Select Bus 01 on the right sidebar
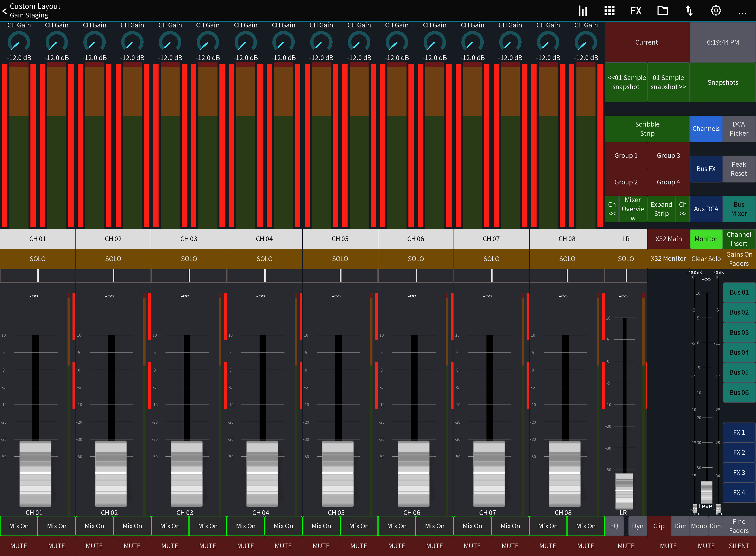The height and width of the screenshot is (556, 756). pyautogui.click(x=739, y=292)
